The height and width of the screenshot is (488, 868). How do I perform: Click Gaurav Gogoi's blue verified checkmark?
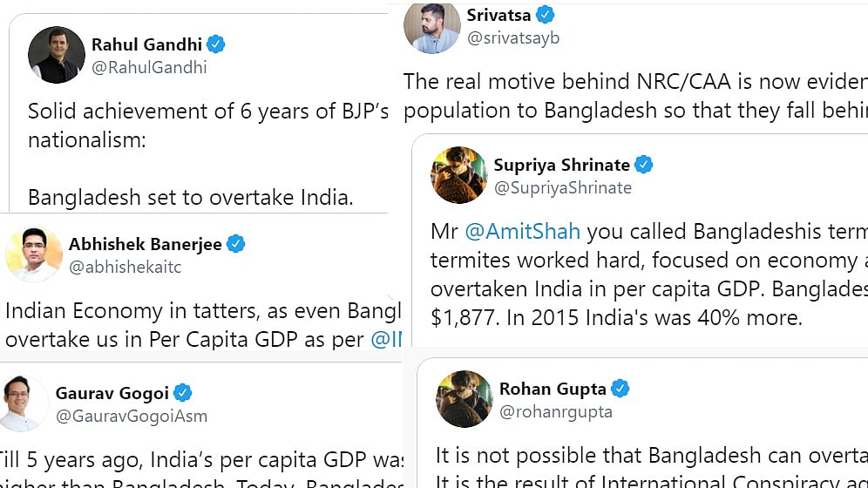tap(183, 393)
